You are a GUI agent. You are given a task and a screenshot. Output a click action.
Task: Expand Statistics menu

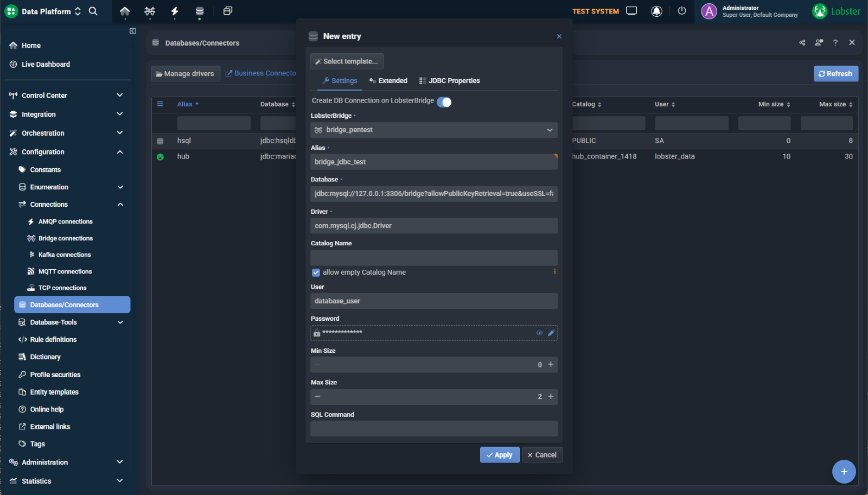(66, 481)
